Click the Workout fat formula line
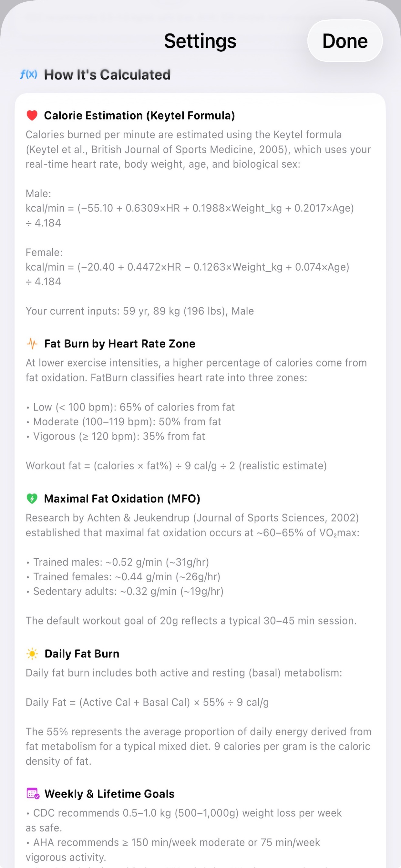 [176, 466]
